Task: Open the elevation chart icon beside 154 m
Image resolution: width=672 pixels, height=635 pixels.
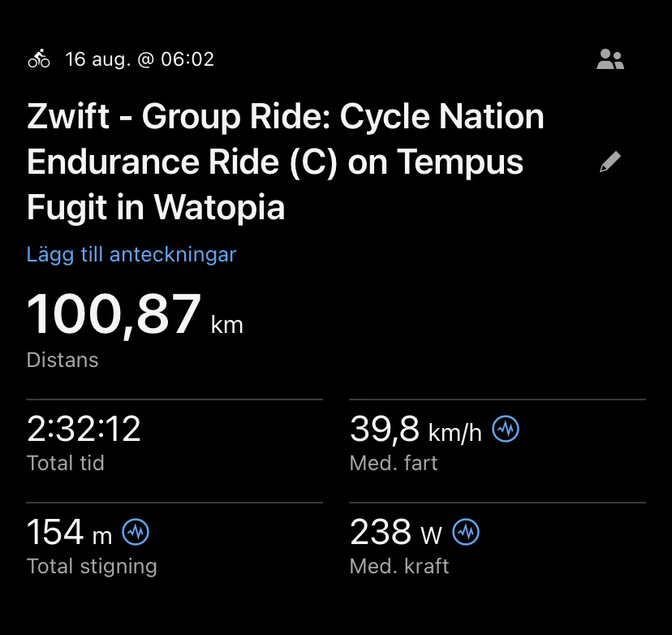Action: [136, 533]
